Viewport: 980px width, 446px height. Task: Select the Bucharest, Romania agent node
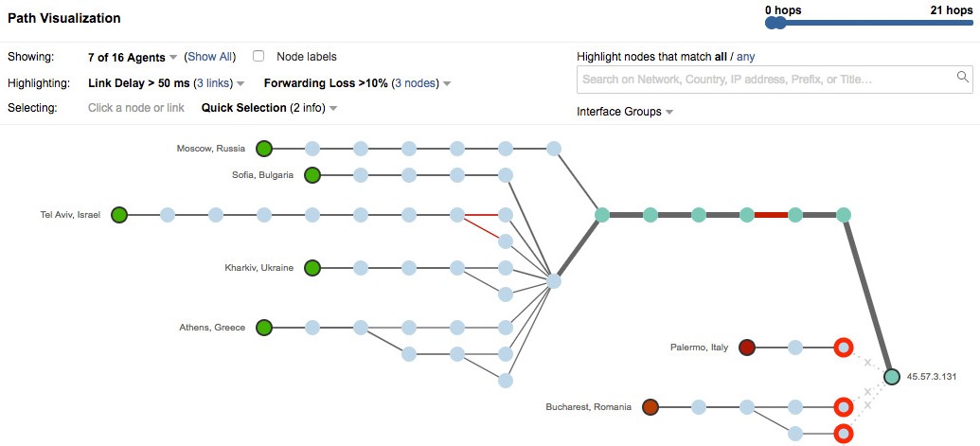click(650, 407)
